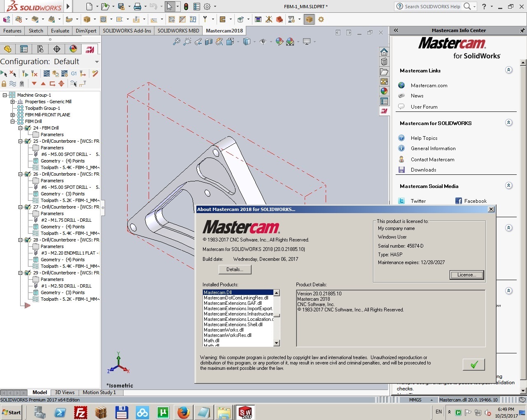Confirm About dialog with green checkmark

coord(474,364)
